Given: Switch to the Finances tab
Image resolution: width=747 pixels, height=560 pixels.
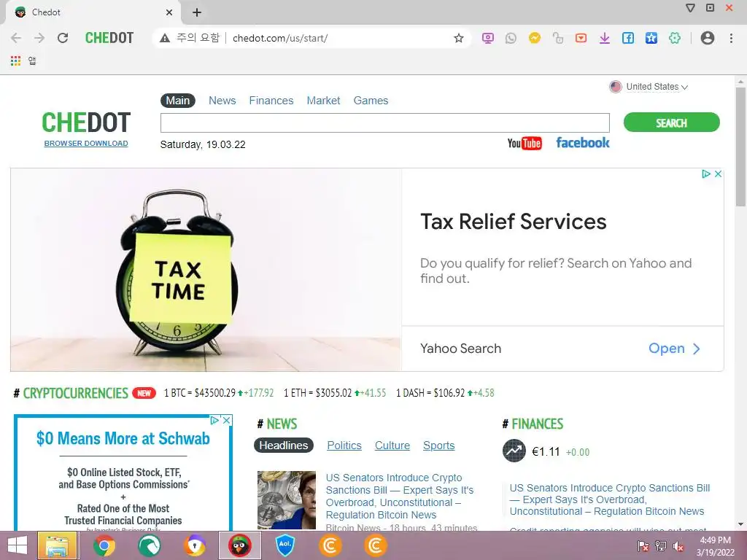Looking at the screenshot, I should click(x=271, y=101).
